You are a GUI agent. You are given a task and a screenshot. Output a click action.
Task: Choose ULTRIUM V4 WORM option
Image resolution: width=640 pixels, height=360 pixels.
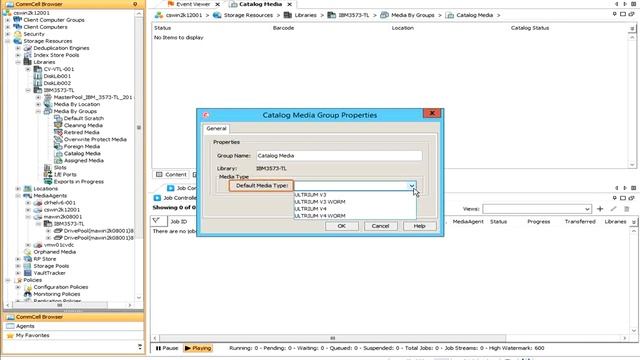point(355,216)
